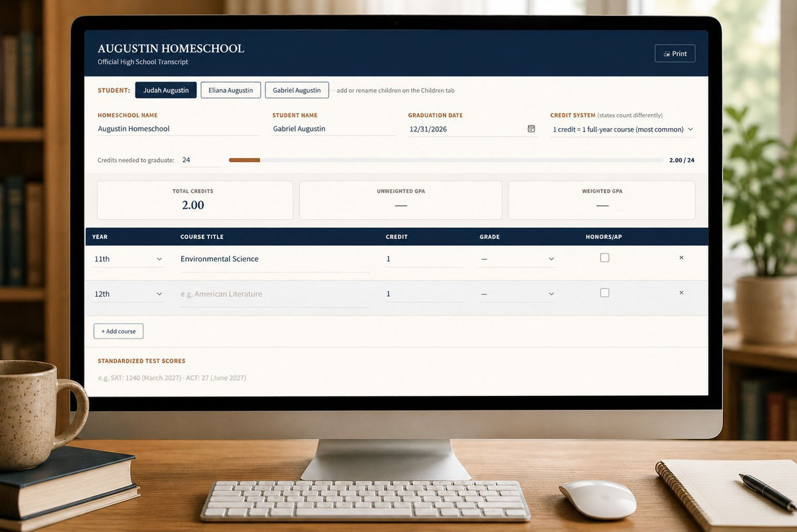Click the Weighted GPA card
Screen dimensions: 797x532
point(602,200)
